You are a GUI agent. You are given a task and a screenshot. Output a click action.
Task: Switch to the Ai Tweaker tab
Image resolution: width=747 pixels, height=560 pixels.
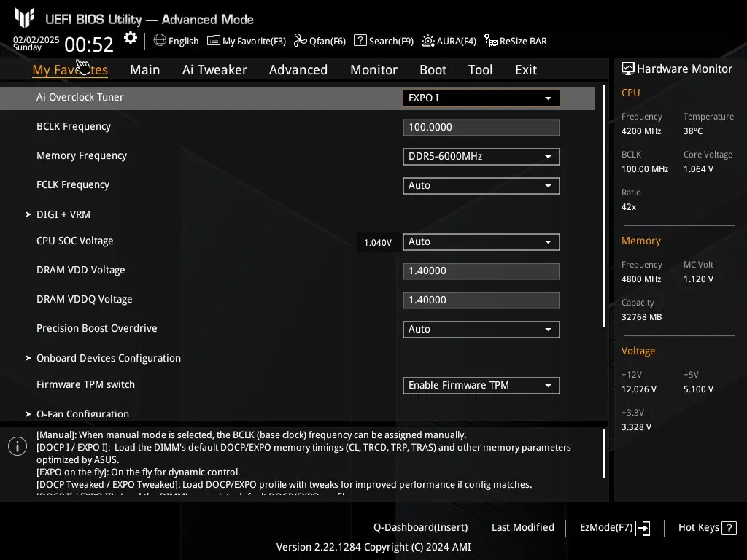tap(214, 70)
